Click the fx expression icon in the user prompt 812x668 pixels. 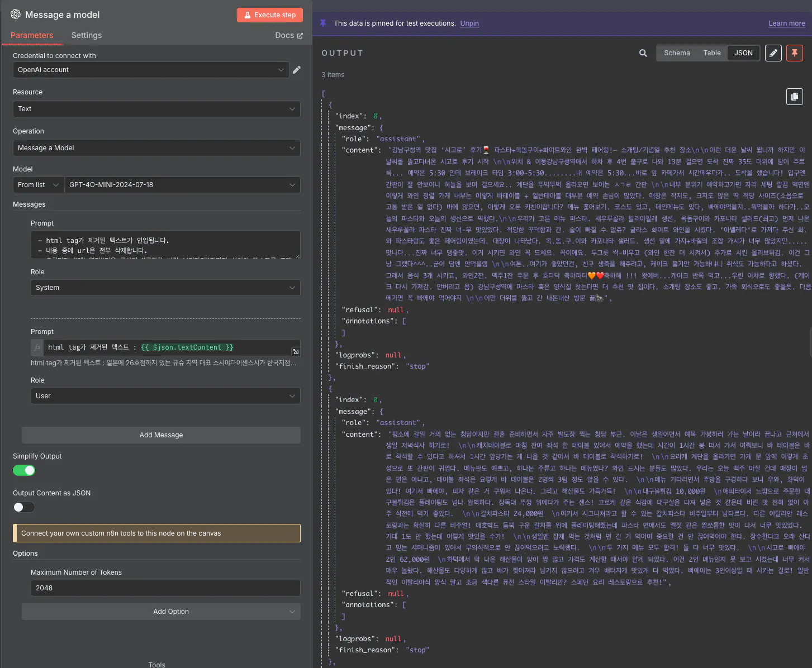click(37, 347)
